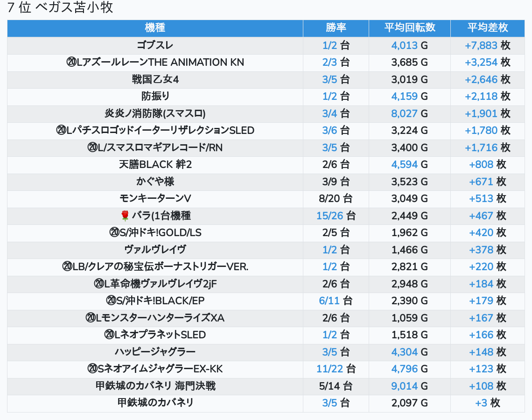Click the circled 20 symbol before LネオプラネットSLED

pyautogui.click(x=109, y=335)
